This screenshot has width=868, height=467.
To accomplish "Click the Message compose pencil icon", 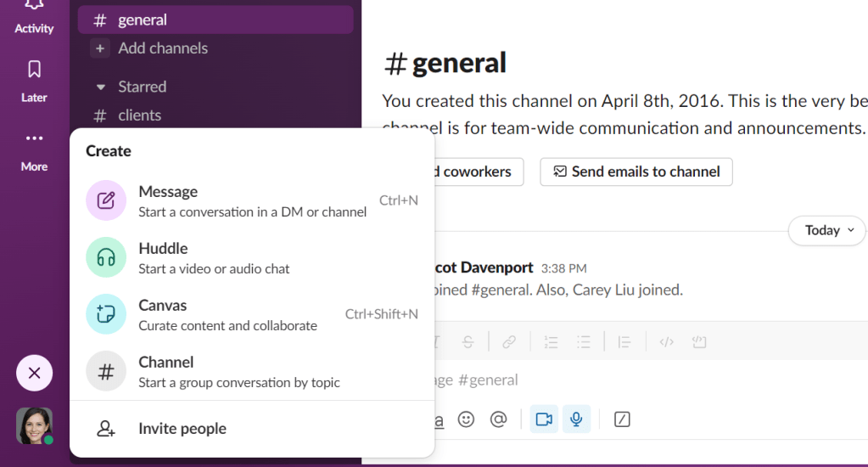I will tap(106, 200).
